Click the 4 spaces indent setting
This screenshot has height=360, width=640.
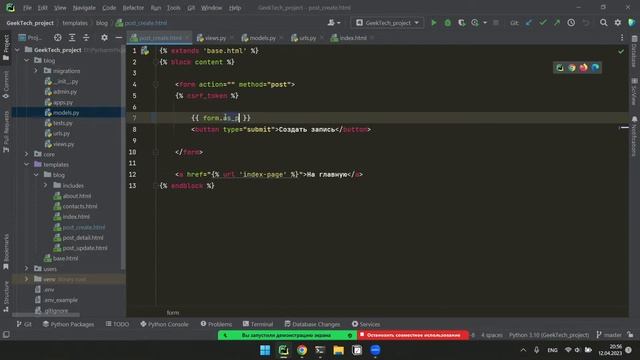coord(491,335)
